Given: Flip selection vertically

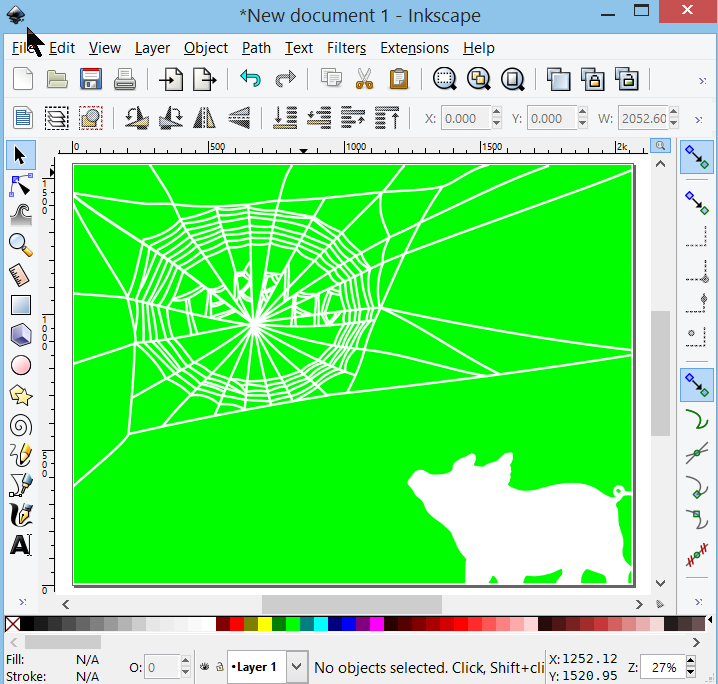Looking at the screenshot, I should click(239, 118).
